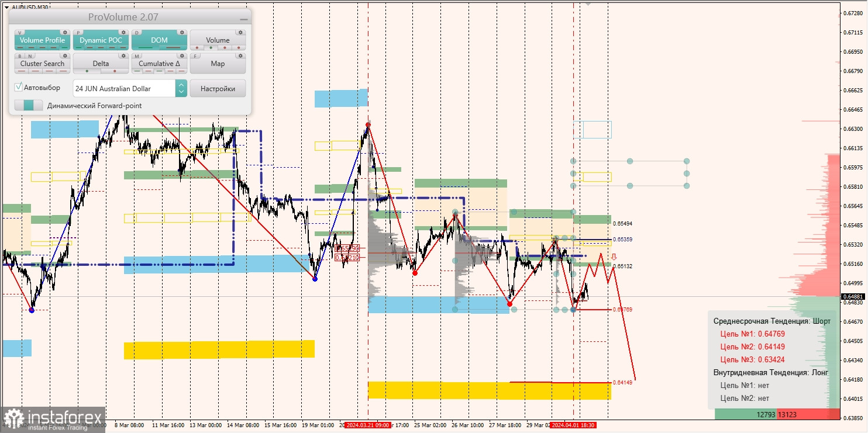The image size is (868, 433).
Task: Click the chart menu triangle beside AUDUSD,M30
Action: point(6,8)
